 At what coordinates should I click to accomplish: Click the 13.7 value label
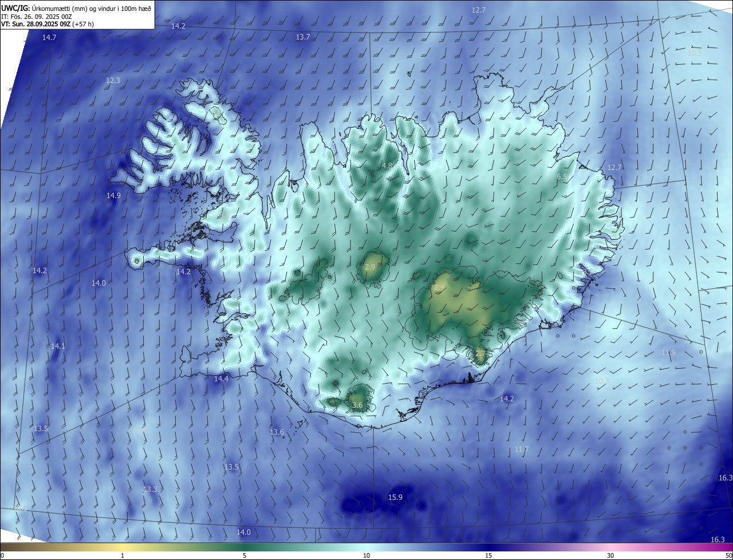(x=303, y=37)
